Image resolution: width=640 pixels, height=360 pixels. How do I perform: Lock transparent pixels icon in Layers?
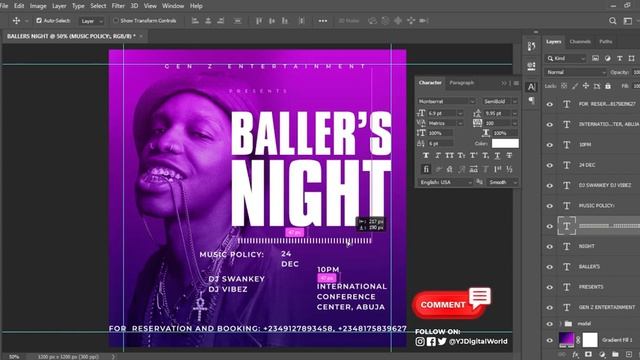(x=564, y=86)
